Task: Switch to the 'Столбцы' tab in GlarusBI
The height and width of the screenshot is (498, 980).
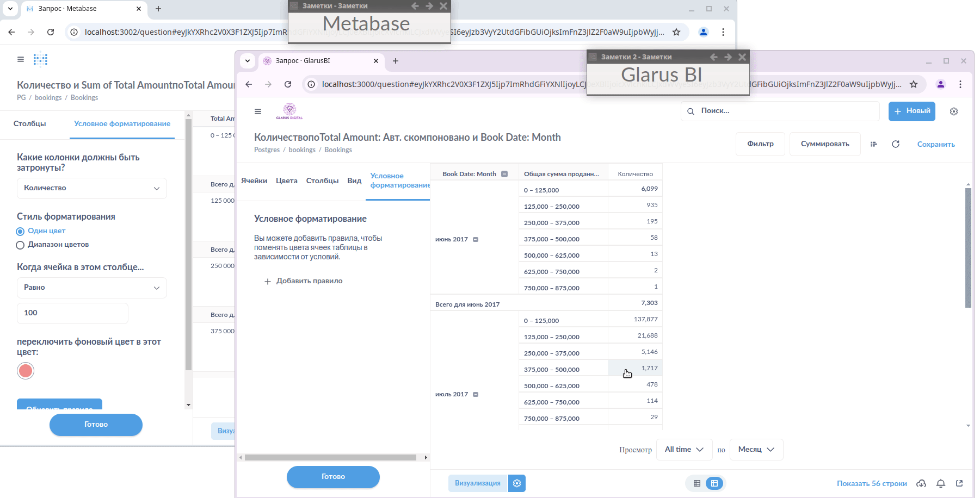Action: [322, 180]
